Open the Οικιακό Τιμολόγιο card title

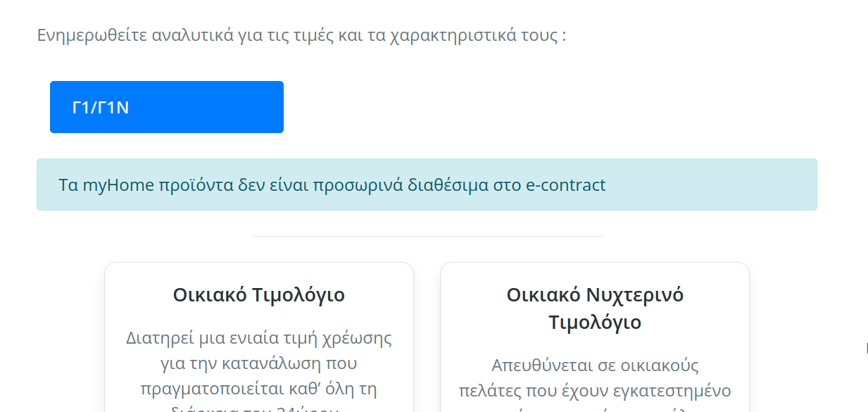pos(259,294)
